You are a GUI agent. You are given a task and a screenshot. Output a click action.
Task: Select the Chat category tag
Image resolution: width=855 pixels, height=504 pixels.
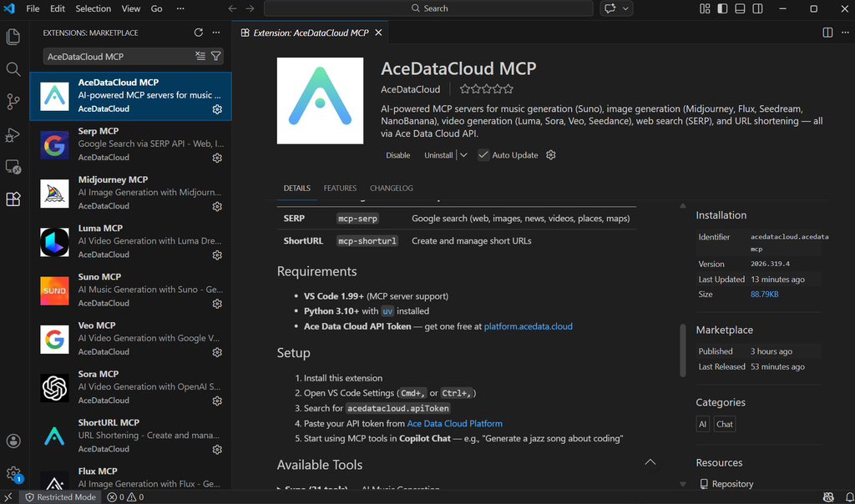[x=724, y=424]
